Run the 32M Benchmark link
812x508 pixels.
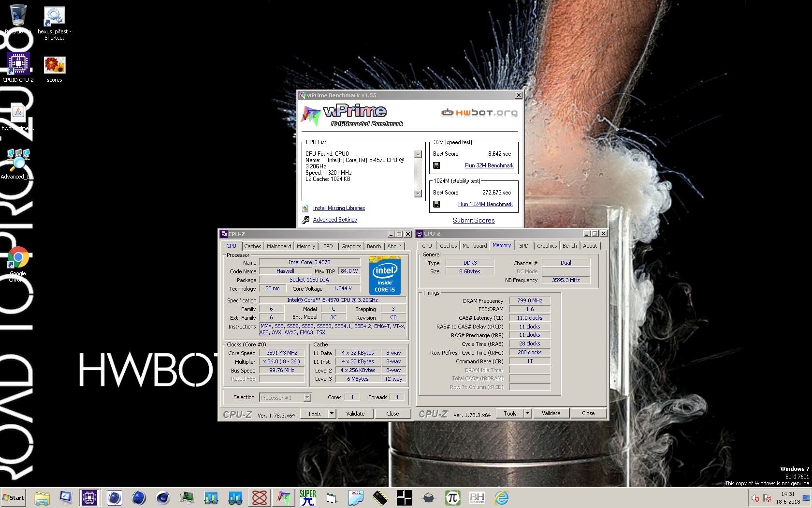click(x=489, y=165)
